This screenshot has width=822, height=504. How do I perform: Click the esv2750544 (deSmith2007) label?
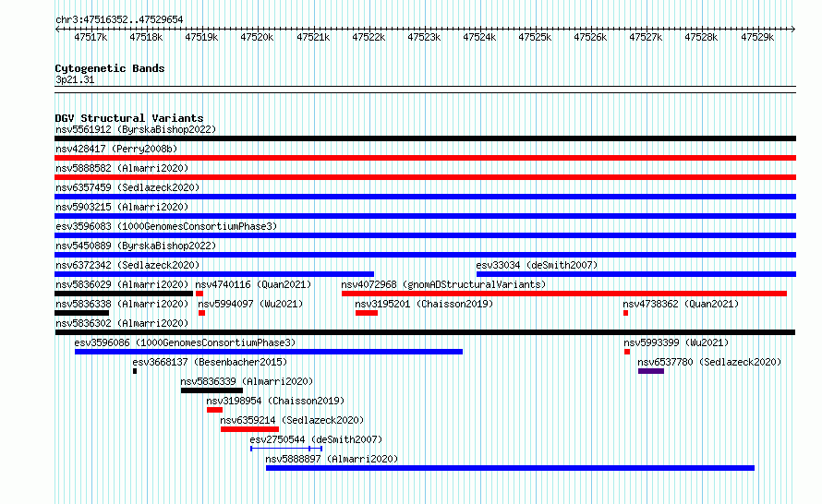(316, 439)
